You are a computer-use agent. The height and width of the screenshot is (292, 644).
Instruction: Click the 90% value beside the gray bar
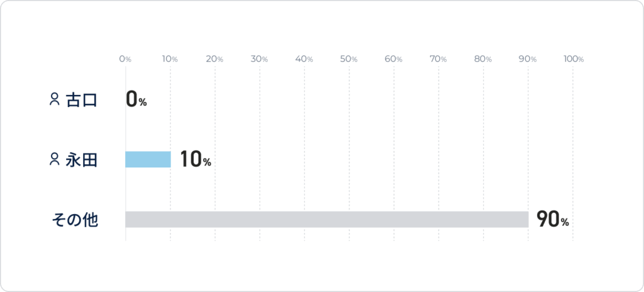coord(553,220)
